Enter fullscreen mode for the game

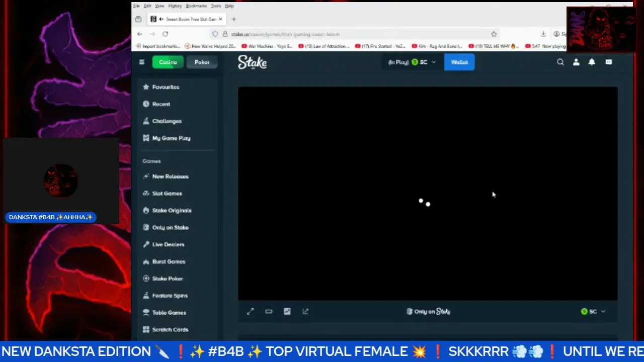pos(251,312)
